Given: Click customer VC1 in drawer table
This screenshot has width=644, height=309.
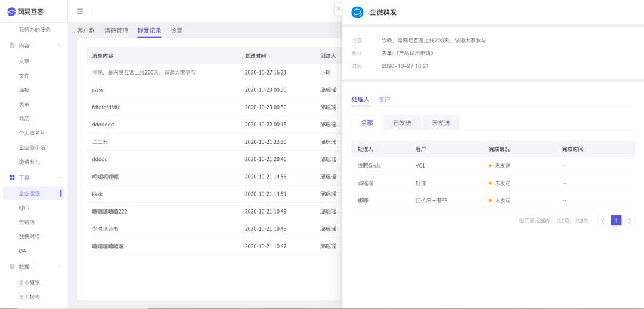Looking at the screenshot, I should 422,166.
